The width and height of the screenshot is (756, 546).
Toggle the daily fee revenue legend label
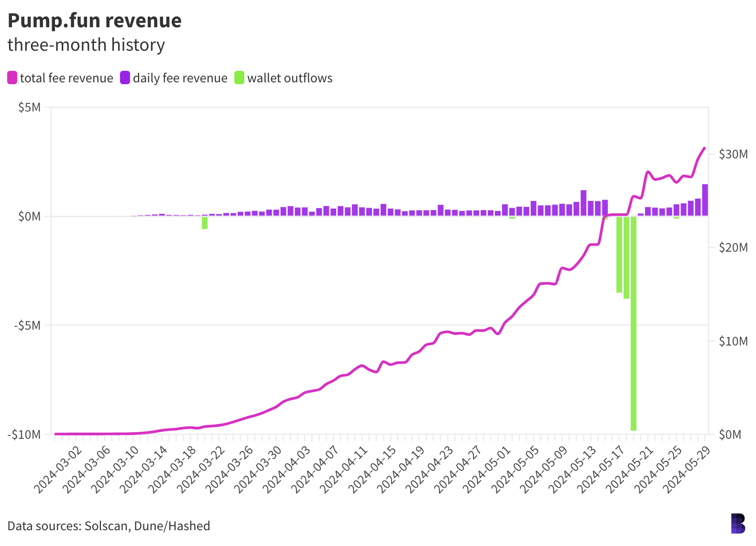[x=180, y=78]
